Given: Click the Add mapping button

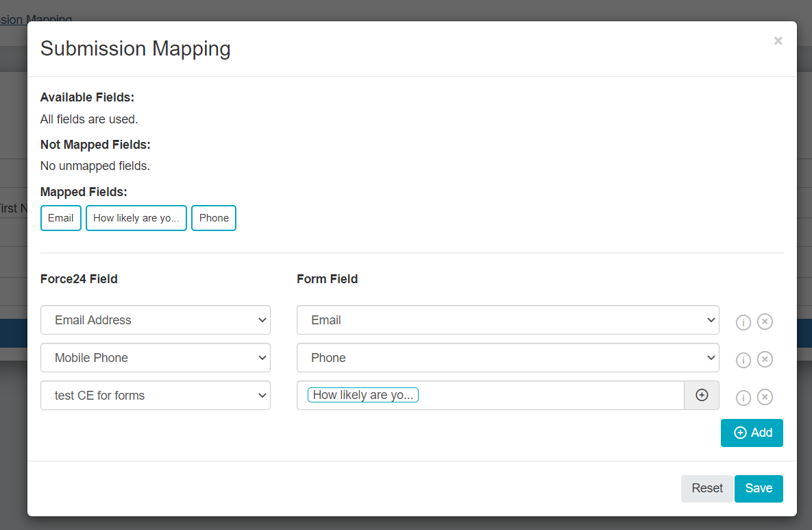Looking at the screenshot, I should 752,433.
